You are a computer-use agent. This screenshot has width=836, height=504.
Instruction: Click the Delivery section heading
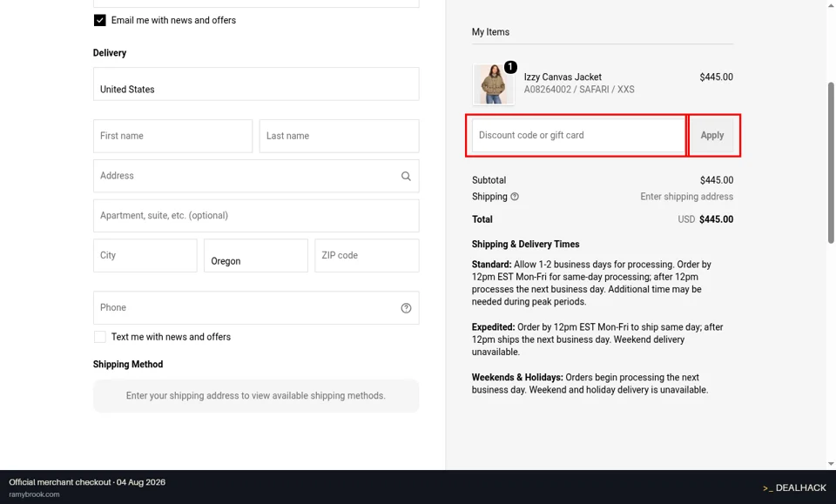click(110, 53)
